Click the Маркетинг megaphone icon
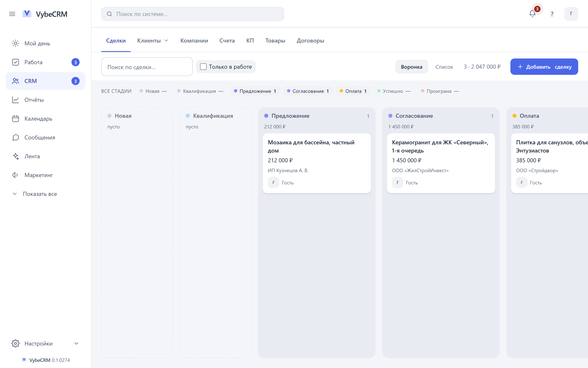588x368 pixels. pyautogui.click(x=16, y=175)
